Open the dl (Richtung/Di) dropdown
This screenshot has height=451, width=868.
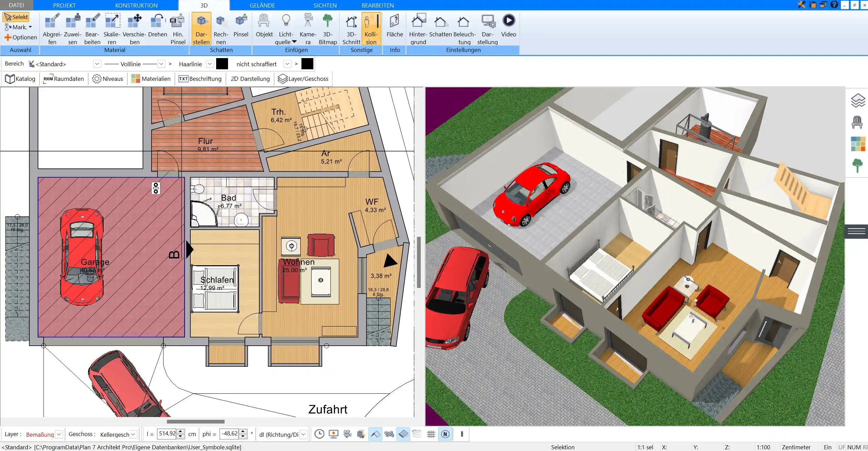point(303,434)
